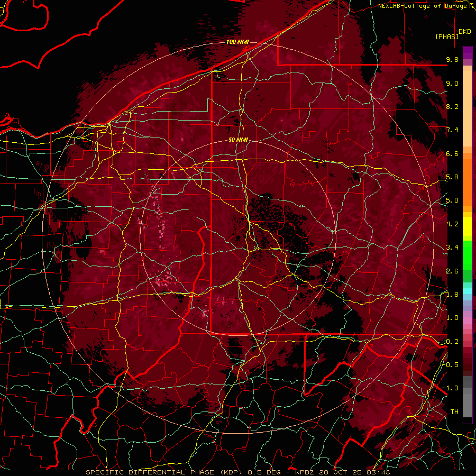Click the 7.4 legend value
The image size is (476, 476).
coord(452,130)
